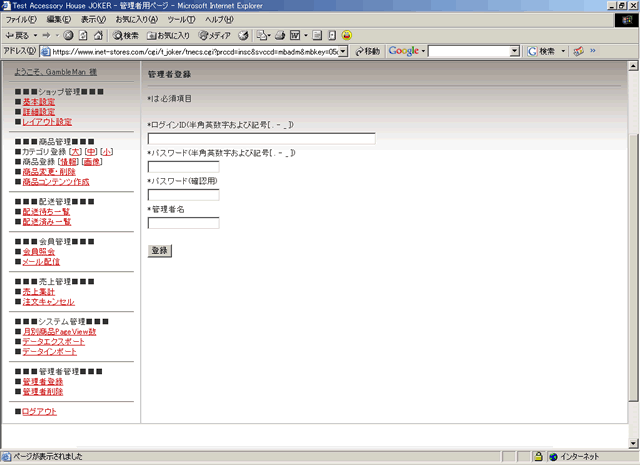Click the Stop loading icon
Image resolution: width=640 pixels, height=465 pixels.
coord(68,35)
